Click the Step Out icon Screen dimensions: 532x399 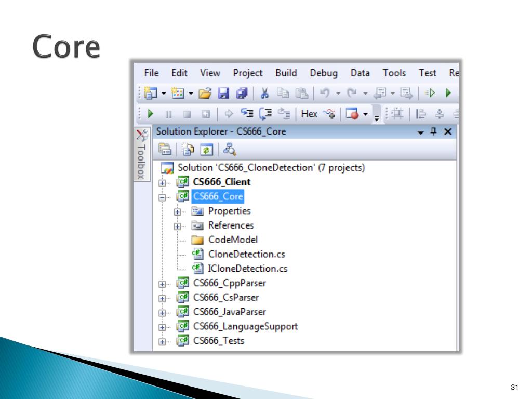click(x=284, y=113)
